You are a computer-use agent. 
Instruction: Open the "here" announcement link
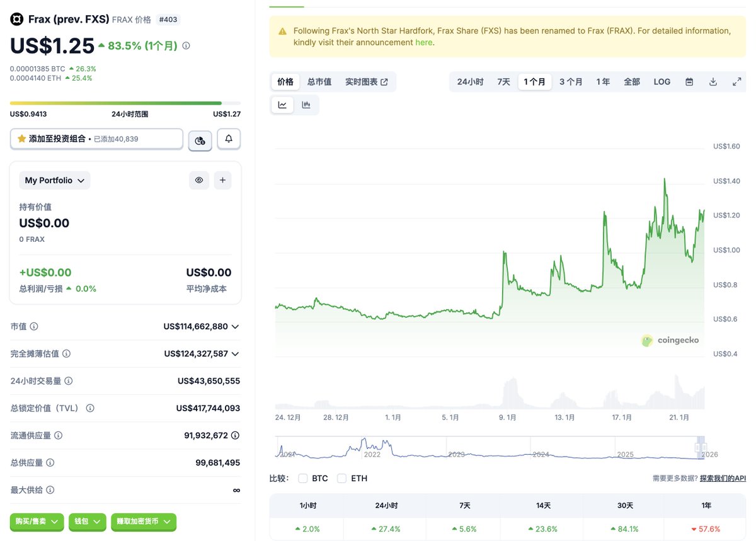click(423, 43)
